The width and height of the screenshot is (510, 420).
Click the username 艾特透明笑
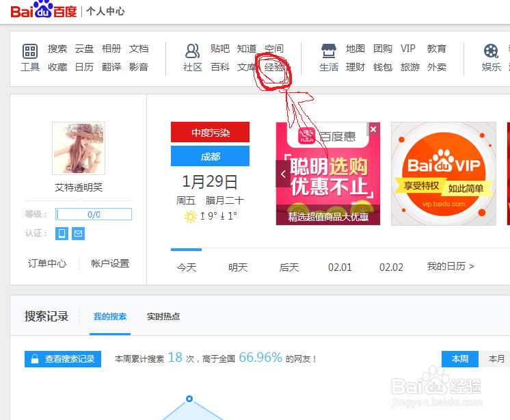(x=79, y=187)
